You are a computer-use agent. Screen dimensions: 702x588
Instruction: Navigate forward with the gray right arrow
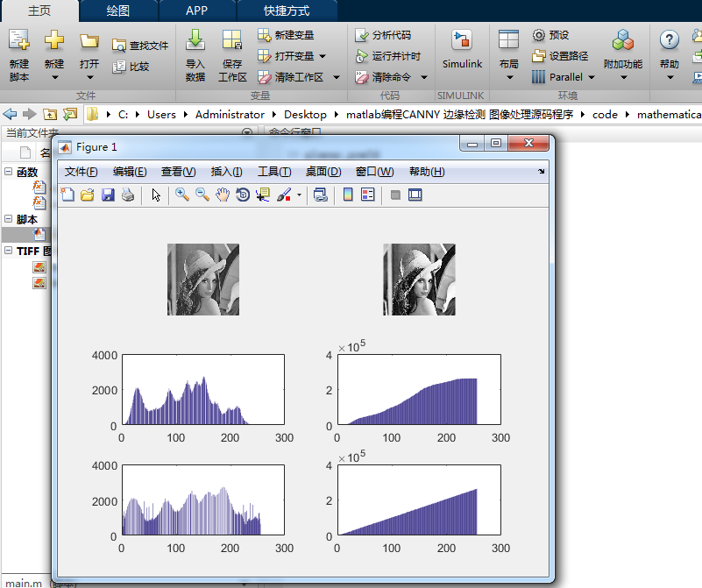(30, 114)
